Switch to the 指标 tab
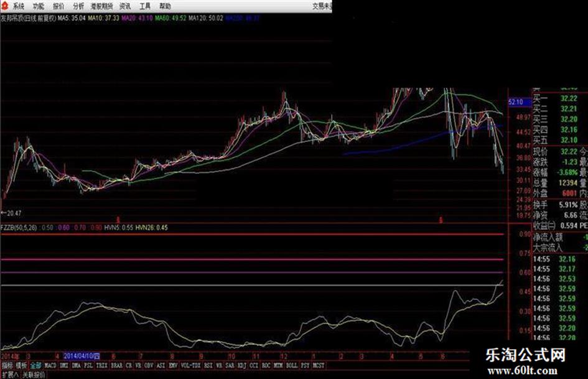The height and width of the screenshot is (379, 588). point(7,365)
